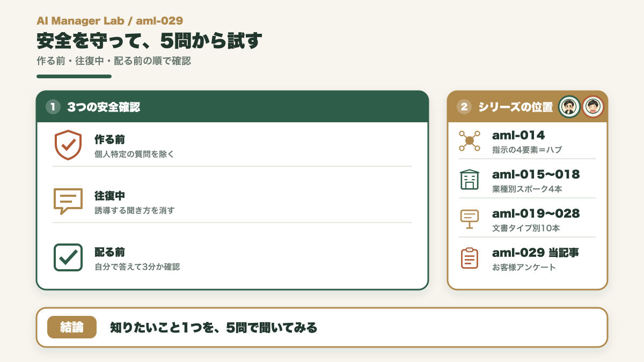Click the text お客様アンケート
The image size is (644, 362).
pyautogui.click(x=524, y=267)
